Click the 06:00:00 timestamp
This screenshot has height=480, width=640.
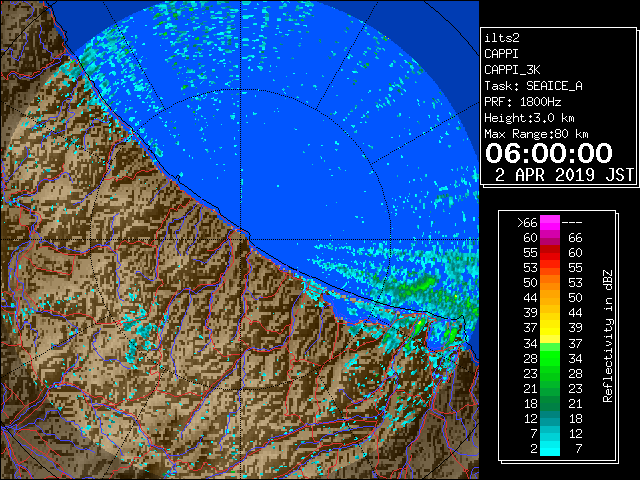(x=549, y=153)
